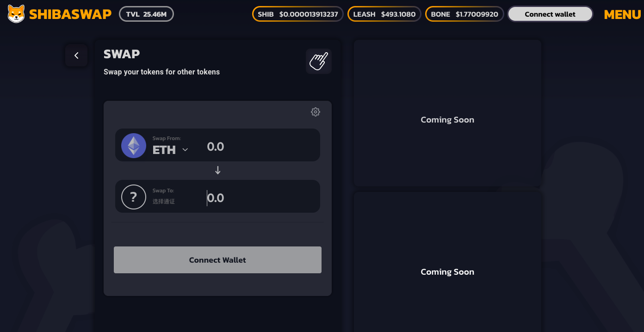644x332 pixels.
Task: Open Swap To token selector text
Action: pyautogui.click(x=164, y=201)
